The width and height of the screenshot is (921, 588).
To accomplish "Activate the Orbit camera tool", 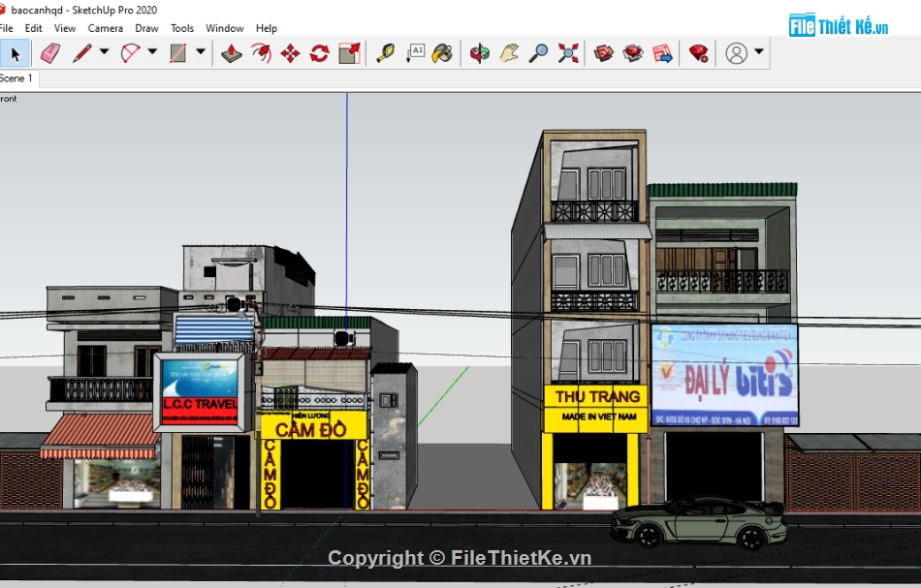I will click(479, 53).
